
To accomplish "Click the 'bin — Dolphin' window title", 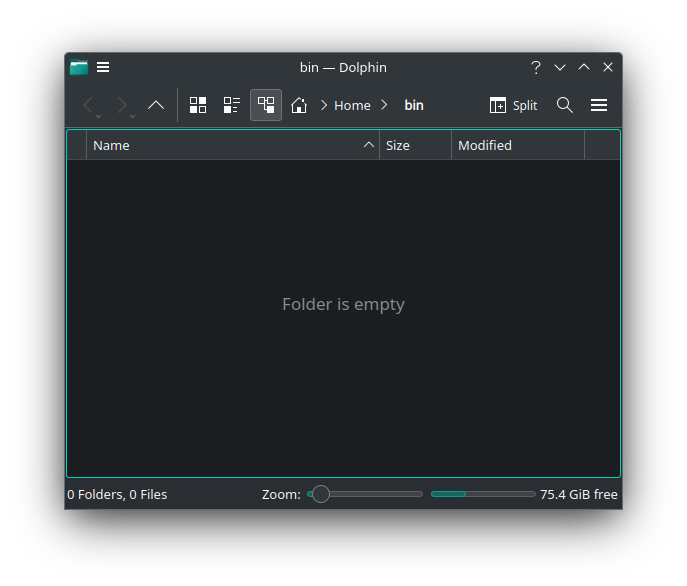I will tap(343, 67).
